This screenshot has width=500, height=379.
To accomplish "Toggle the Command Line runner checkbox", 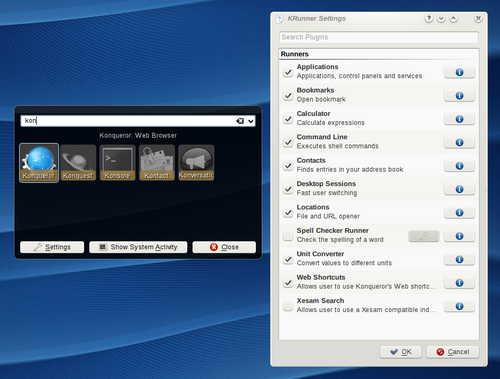I will coord(288,142).
